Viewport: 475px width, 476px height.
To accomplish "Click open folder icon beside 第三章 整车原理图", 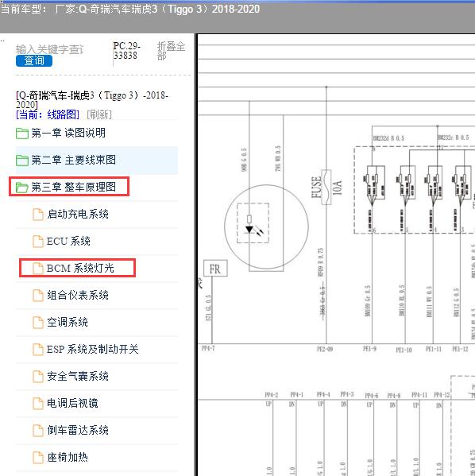I will [x=22, y=188].
